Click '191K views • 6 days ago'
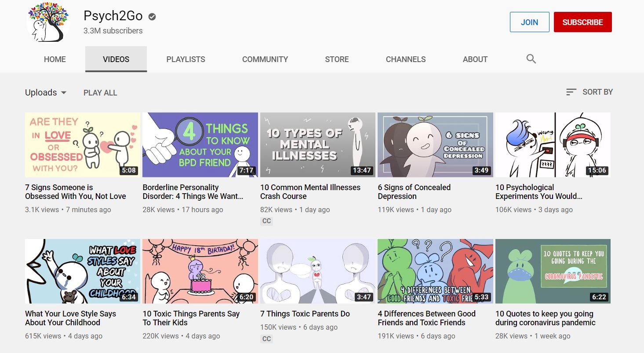This screenshot has width=644, height=353. (x=416, y=336)
